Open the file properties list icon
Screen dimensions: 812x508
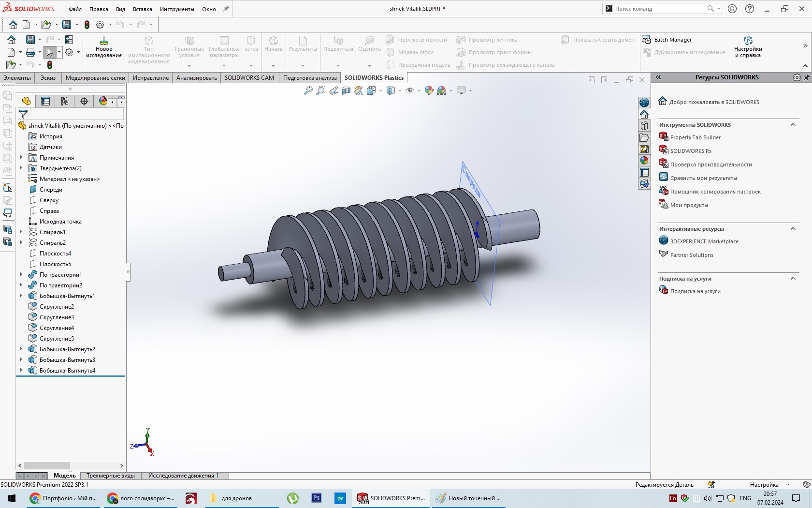click(69, 40)
